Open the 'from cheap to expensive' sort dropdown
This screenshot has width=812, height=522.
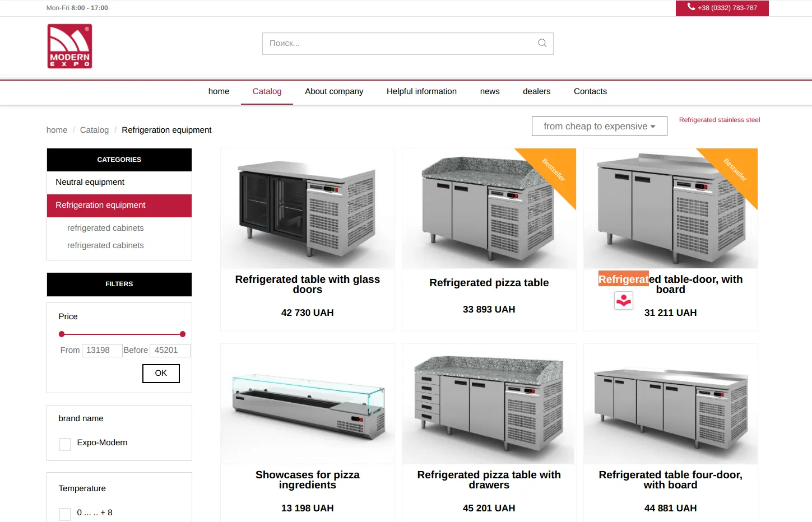(x=599, y=126)
